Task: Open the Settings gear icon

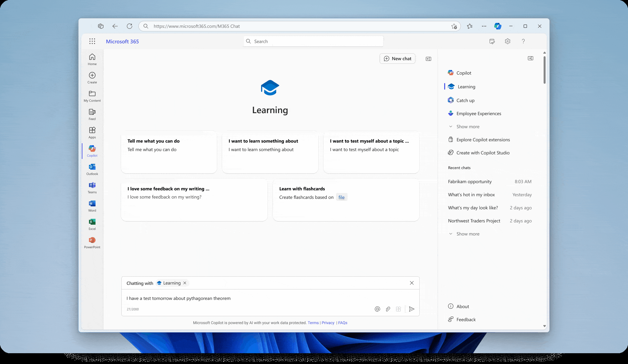Action: (507, 41)
